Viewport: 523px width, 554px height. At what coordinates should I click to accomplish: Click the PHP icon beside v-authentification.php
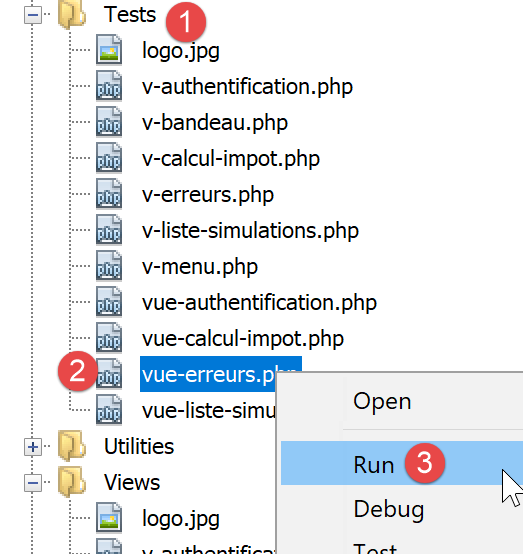[109, 86]
